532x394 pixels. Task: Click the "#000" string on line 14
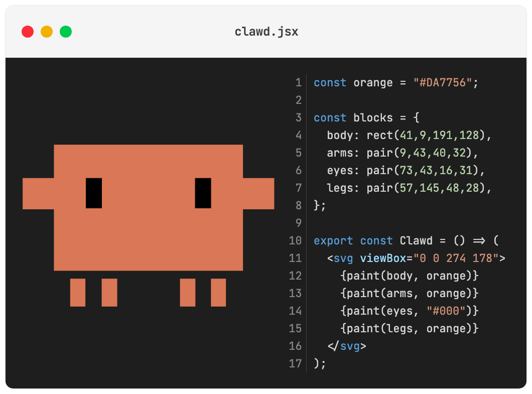(446, 311)
